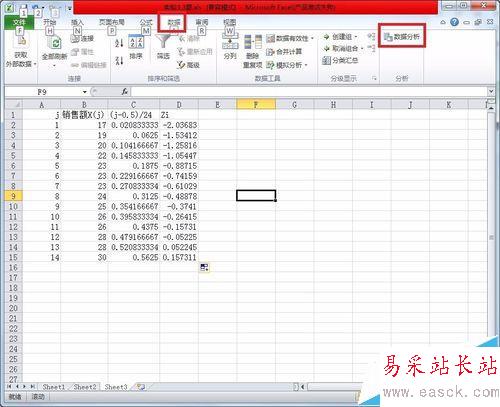
Task: Switch to Sheet1 worksheet tab
Action: [x=54, y=387]
